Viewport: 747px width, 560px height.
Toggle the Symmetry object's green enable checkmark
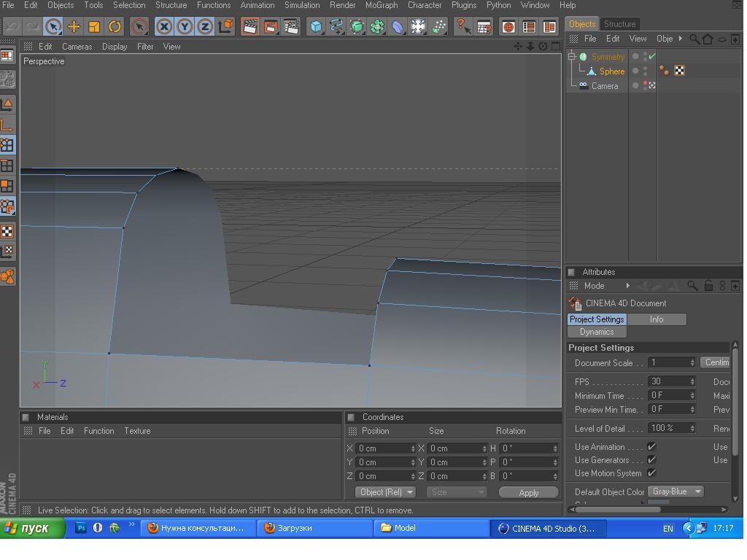click(652, 56)
